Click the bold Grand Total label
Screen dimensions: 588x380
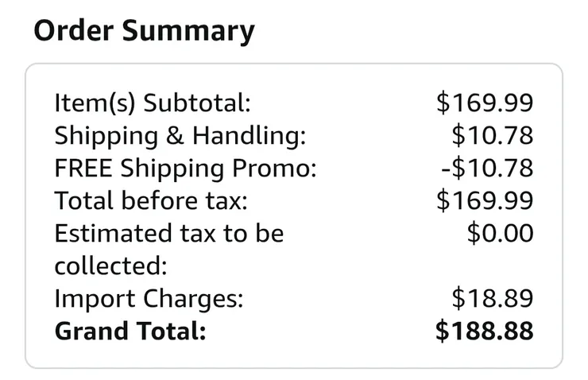point(130,331)
